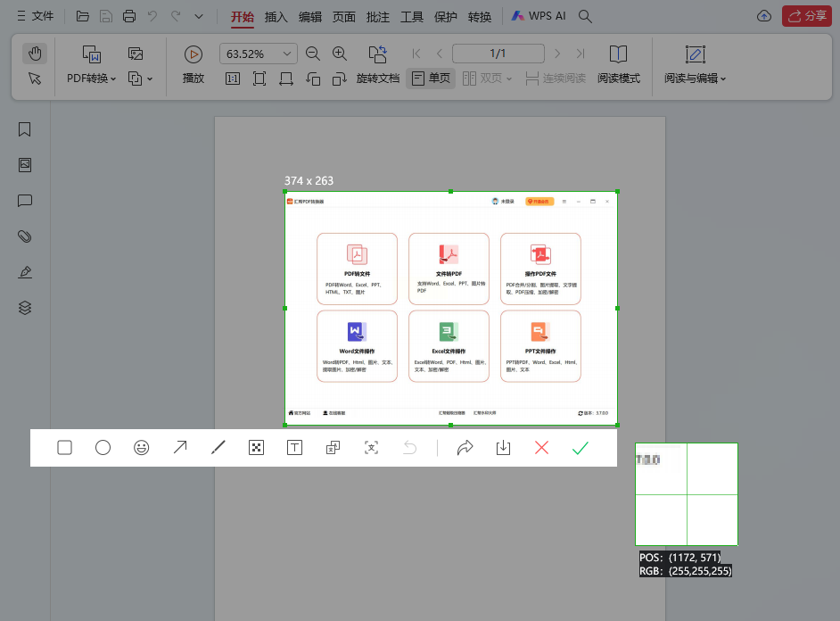
Task: Go to the previous page arrow
Action: pos(440,54)
